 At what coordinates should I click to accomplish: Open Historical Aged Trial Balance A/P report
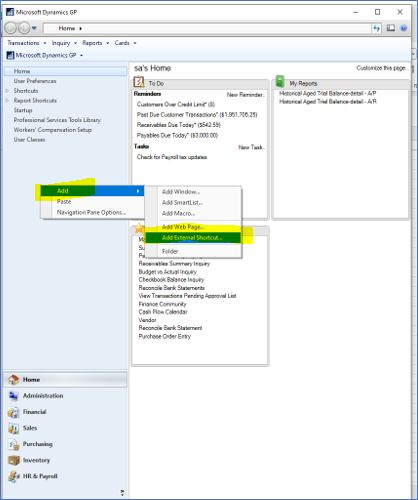click(x=328, y=93)
